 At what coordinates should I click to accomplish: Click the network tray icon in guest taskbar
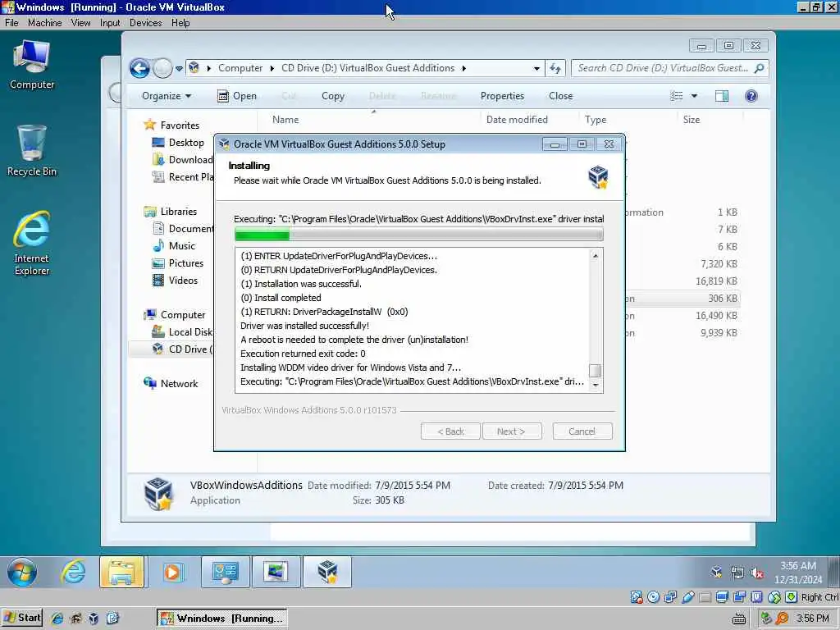[x=737, y=573]
